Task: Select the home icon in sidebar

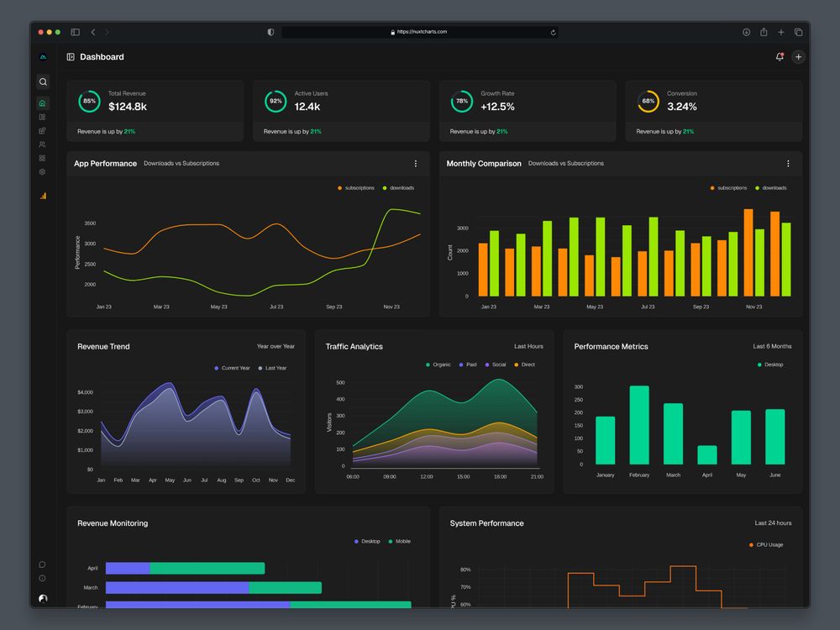Action: tap(43, 102)
